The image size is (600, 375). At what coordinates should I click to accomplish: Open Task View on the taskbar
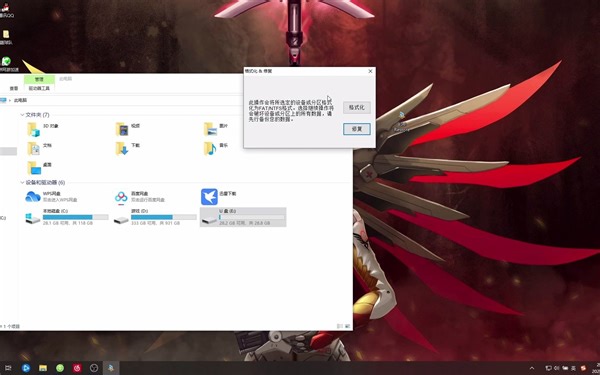click(x=8, y=368)
